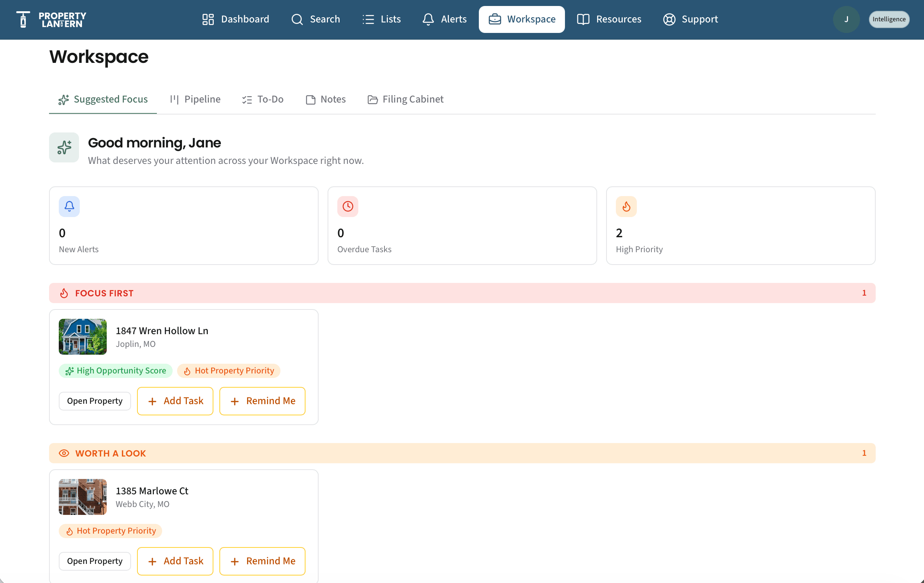Viewport: 924px width, 583px height.
Task: Add Task for 1847 Wren Hollow Ln
Action: (x=175, y=401)
